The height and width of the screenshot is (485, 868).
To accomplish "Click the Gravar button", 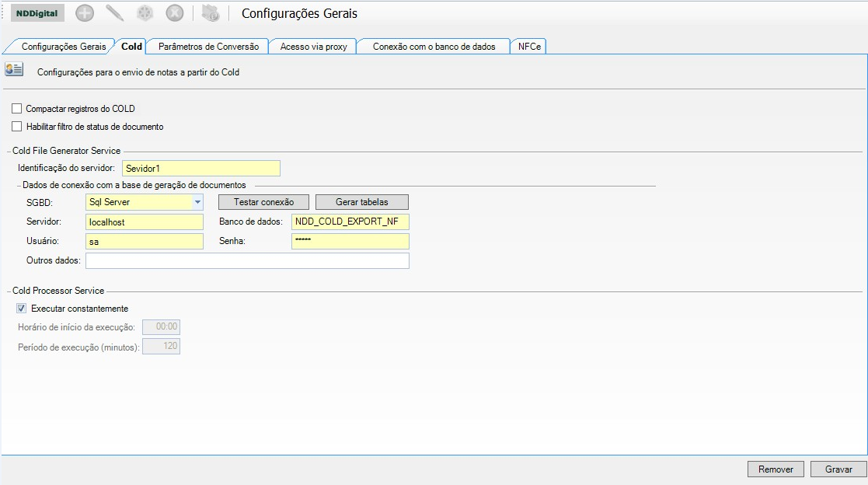I will coord(838,469).
